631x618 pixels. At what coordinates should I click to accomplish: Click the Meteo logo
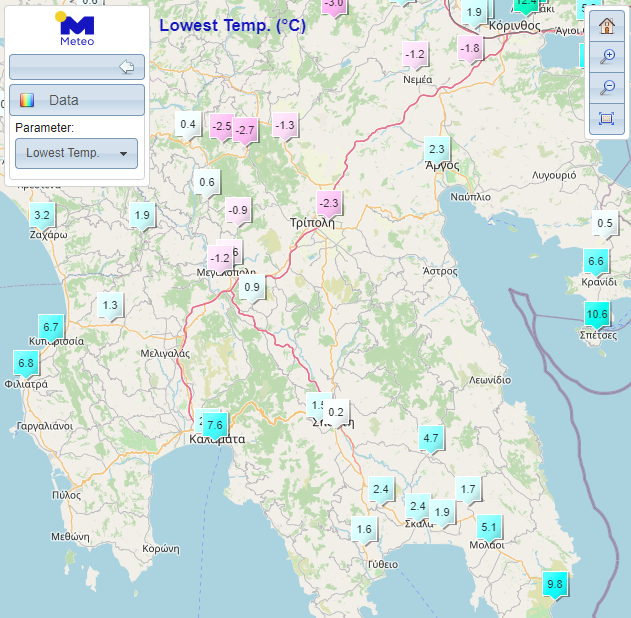coord(76,29)
